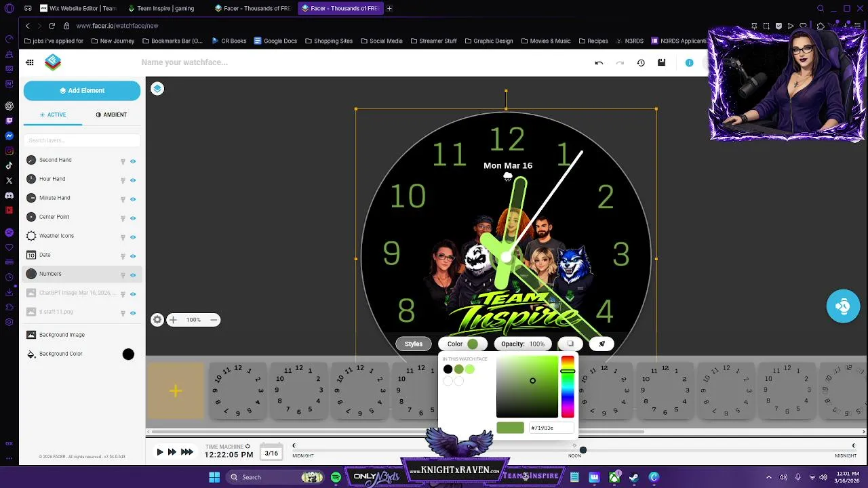Image resolution: width=868 pixels, height=488 pixels.
Task: Click the Facer logo icon
Action: (53, 62)
